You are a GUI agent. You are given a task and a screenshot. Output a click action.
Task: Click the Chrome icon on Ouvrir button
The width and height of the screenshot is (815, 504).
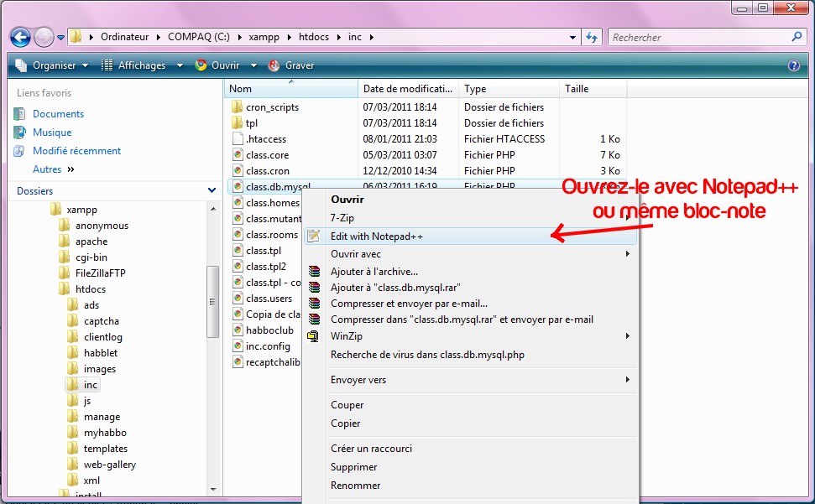201,65
